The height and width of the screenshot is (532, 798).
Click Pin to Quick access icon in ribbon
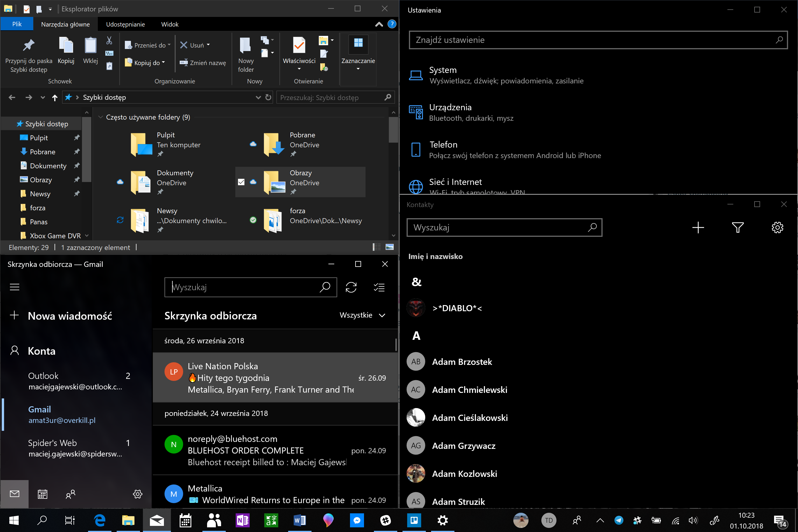coord(29,45)
